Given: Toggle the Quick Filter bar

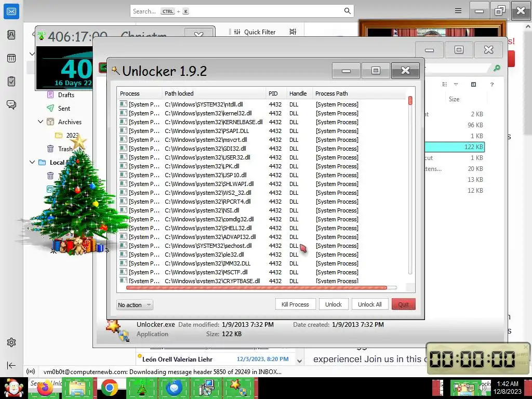Looking at the screenshot, I should pos(255,32).
